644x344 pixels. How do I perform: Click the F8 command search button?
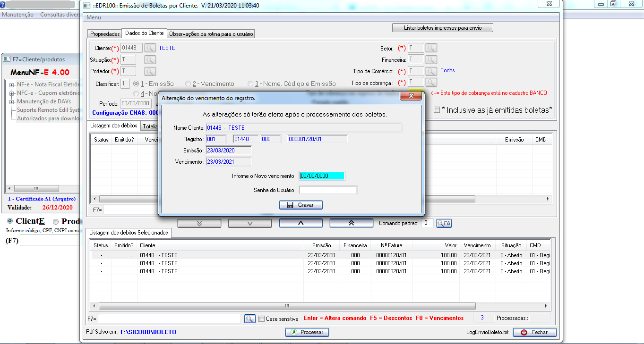[x=444, y=223]
